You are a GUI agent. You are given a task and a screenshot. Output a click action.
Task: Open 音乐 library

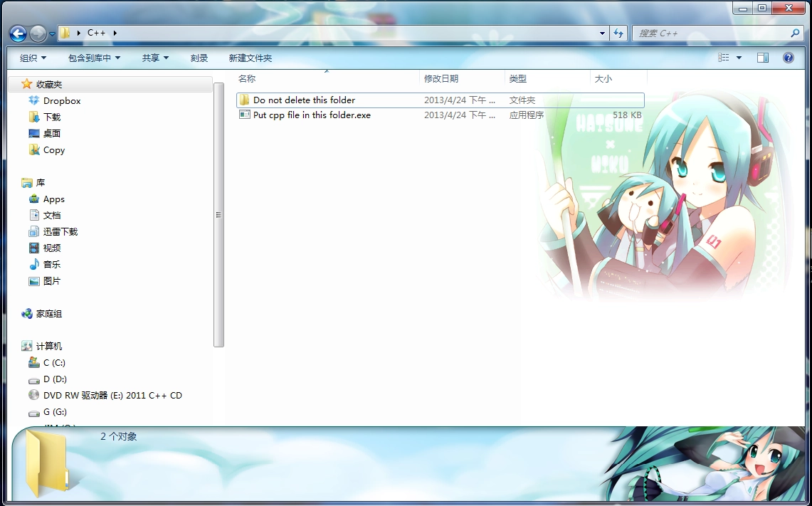point(52,264)
